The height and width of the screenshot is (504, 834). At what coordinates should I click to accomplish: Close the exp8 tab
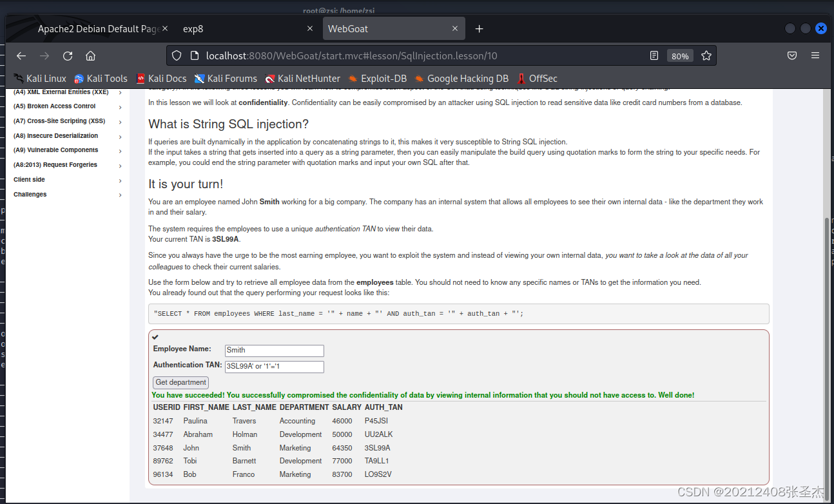[x=310, y=29]
